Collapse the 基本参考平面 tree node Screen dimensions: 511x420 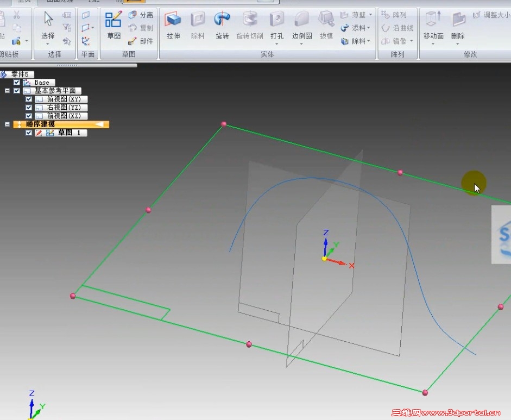7,91
